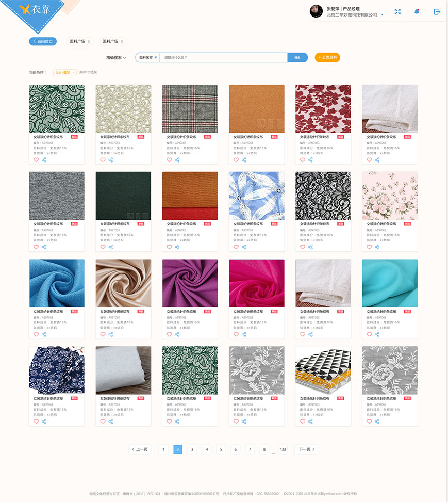Expand the user account dropdown arrow
448x502 pixels.
click(382, 15)
